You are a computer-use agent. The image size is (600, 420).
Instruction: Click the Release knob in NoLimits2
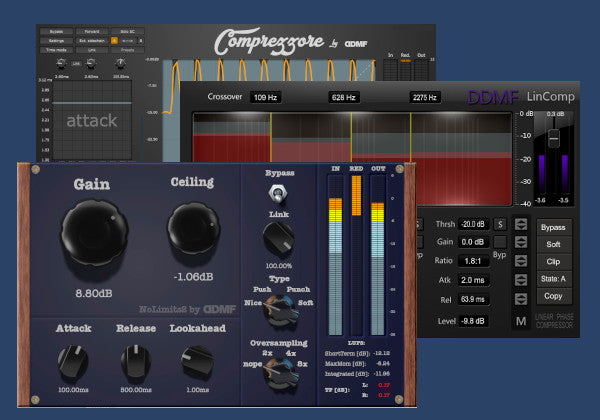(136, 361)
